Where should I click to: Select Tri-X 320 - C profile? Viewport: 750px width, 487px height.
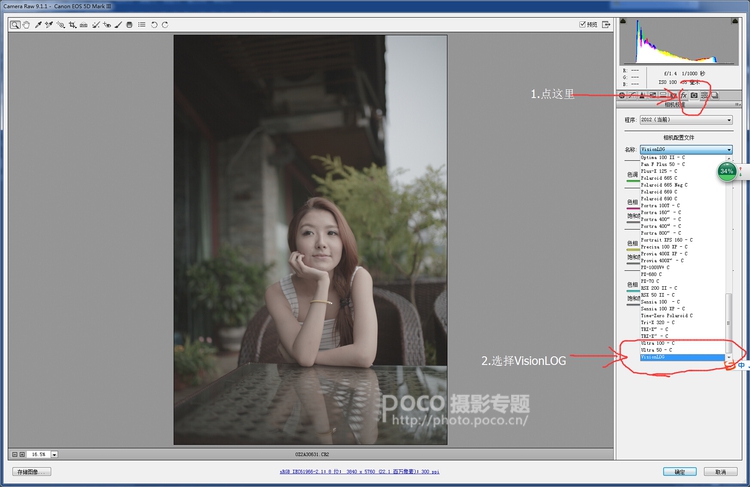tap(683, 322)
